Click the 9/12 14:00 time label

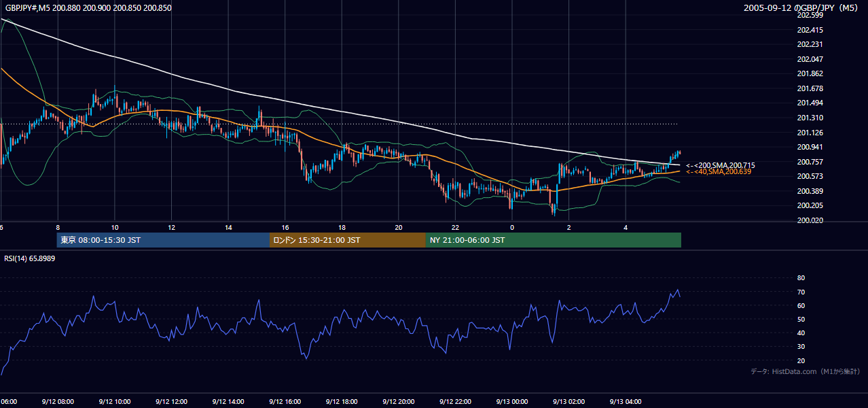tap(228, 402)
